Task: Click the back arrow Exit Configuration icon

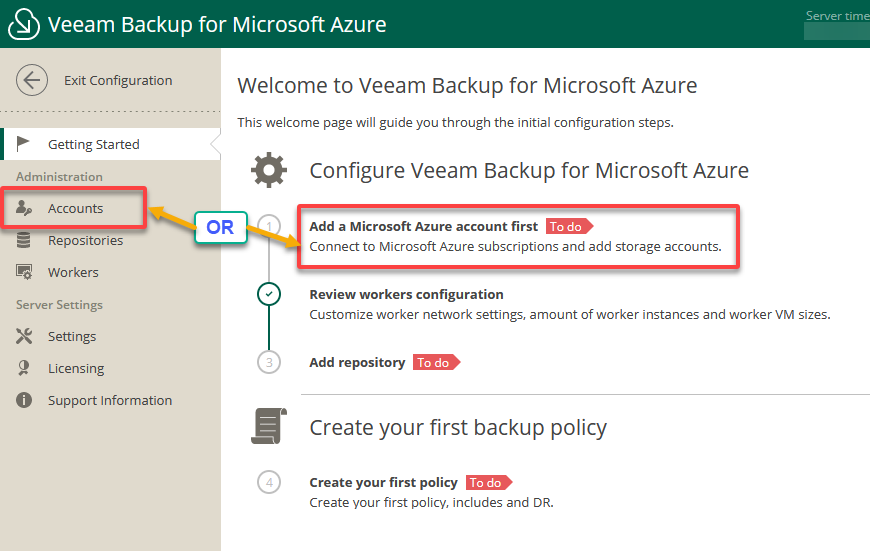Action: [x=32, y=80]
